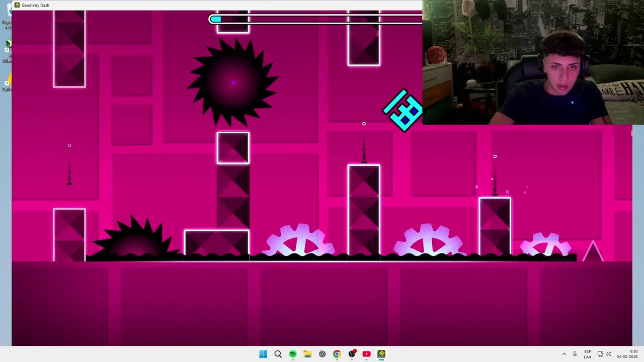The height and width of the screenshot is (362, 644).
Task: Show hidden system tray icons
Action: click(x=564, y=354)
